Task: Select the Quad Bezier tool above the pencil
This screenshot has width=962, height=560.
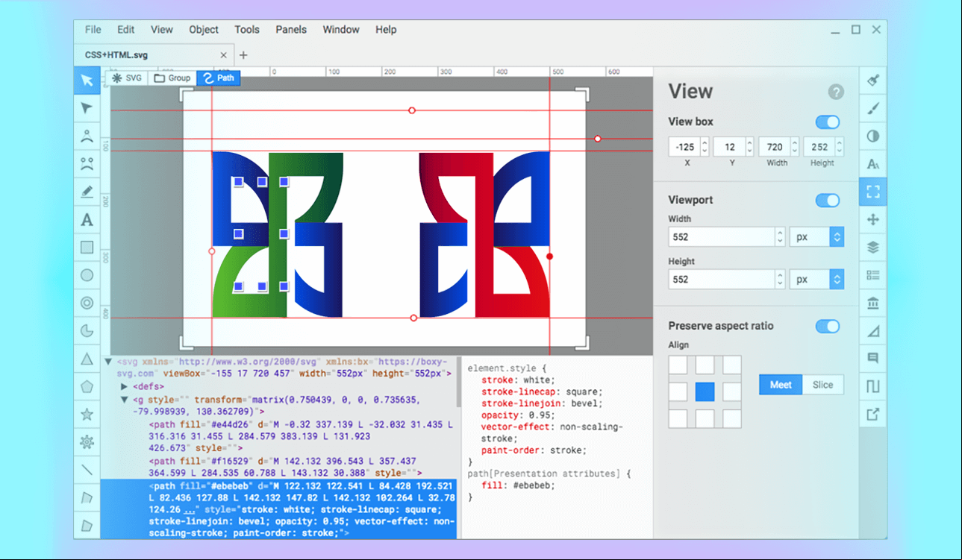Action: pos(87,136)
